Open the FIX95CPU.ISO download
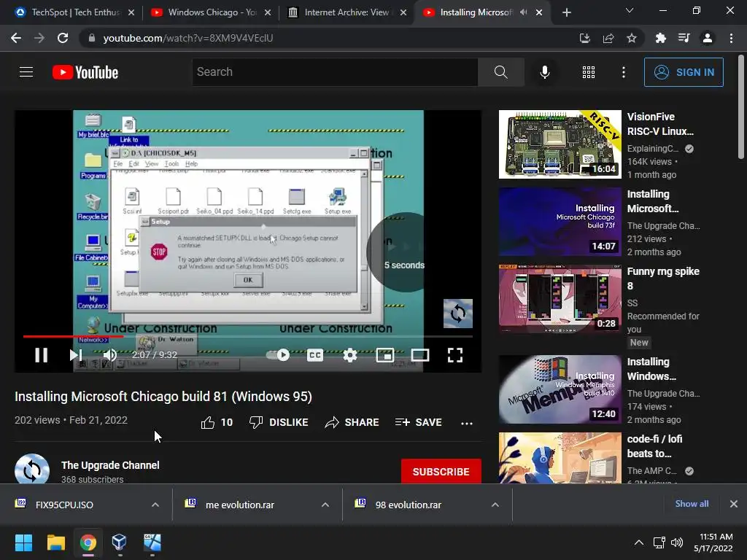 (x=64, y=505)
